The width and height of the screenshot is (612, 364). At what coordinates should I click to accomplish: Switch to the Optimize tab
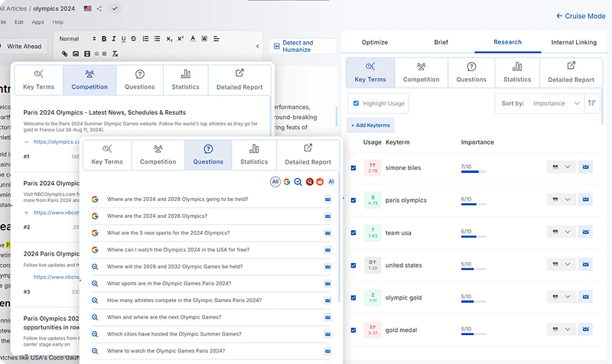(375, 42)
